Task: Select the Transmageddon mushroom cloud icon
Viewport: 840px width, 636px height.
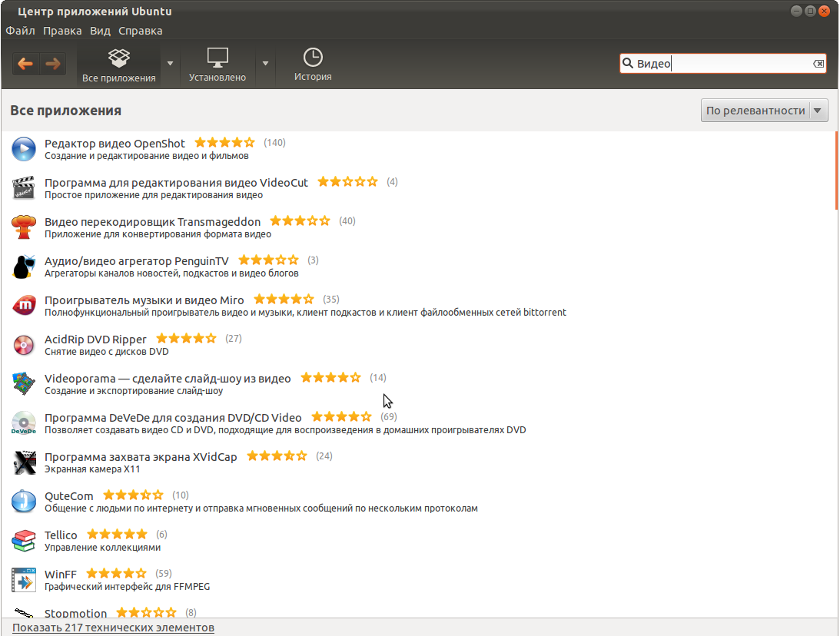Action: tap(24, 227)
